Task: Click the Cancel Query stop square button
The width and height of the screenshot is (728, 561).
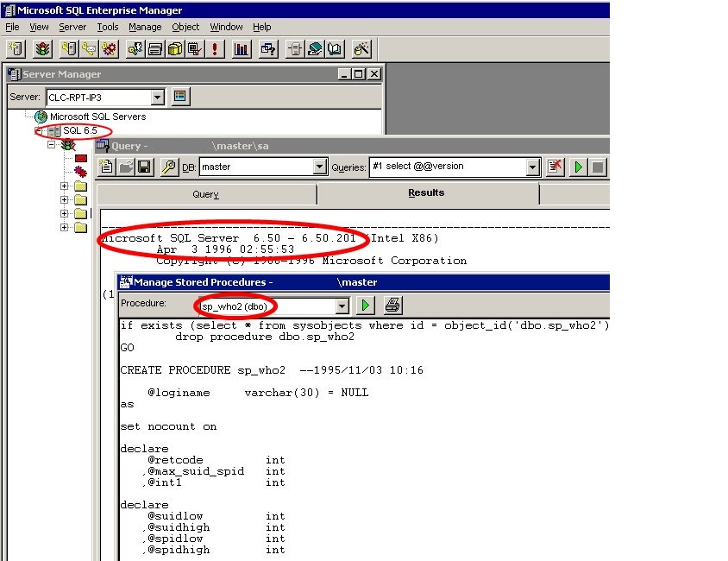Action: click(598, 167)
